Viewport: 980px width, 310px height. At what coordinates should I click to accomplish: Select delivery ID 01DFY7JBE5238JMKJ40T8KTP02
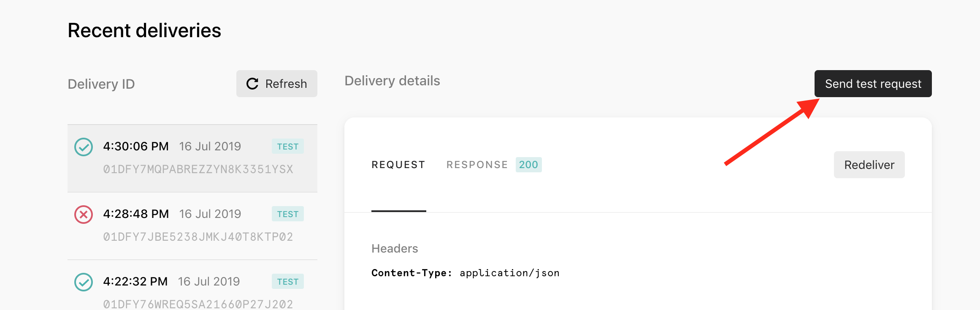point(198,237)
